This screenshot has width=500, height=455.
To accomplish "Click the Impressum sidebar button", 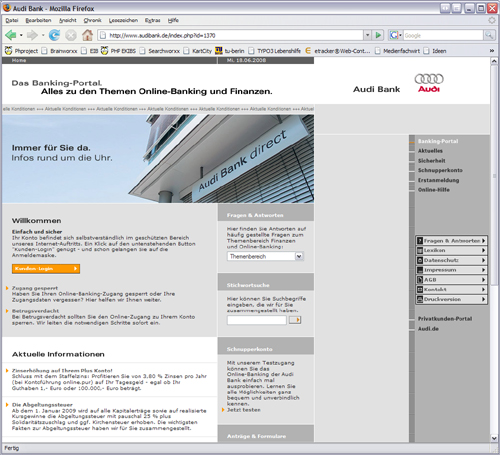I will [x=451, y=270].
